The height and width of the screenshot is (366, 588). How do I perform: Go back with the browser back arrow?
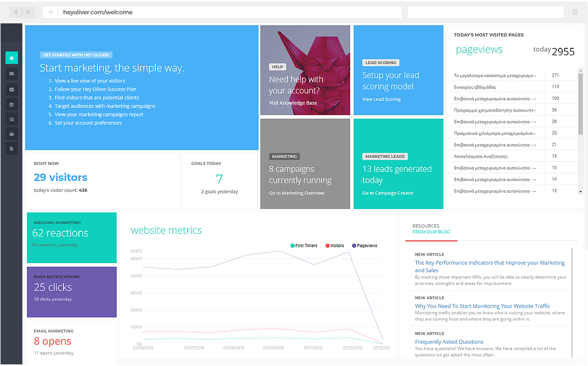coord(15,12)
